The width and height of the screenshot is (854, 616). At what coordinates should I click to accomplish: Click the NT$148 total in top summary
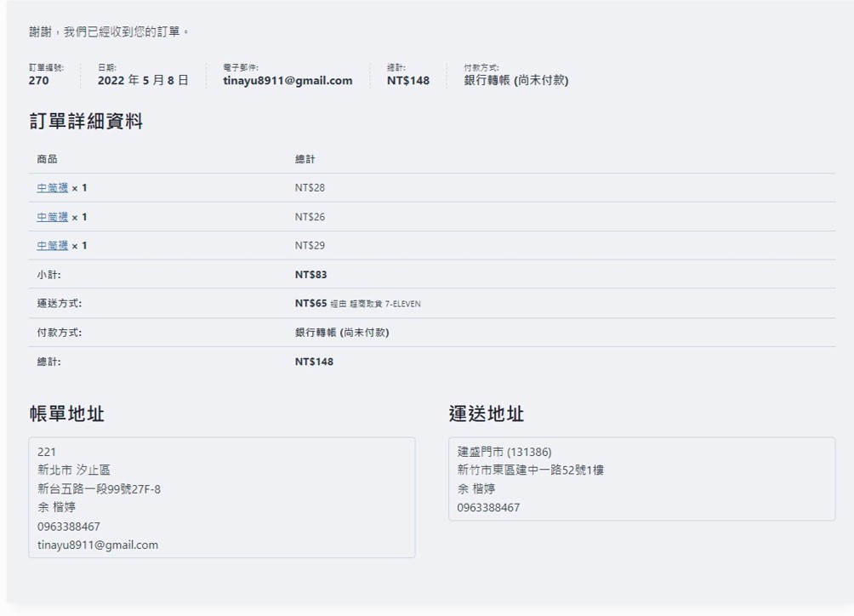(407, 81)
